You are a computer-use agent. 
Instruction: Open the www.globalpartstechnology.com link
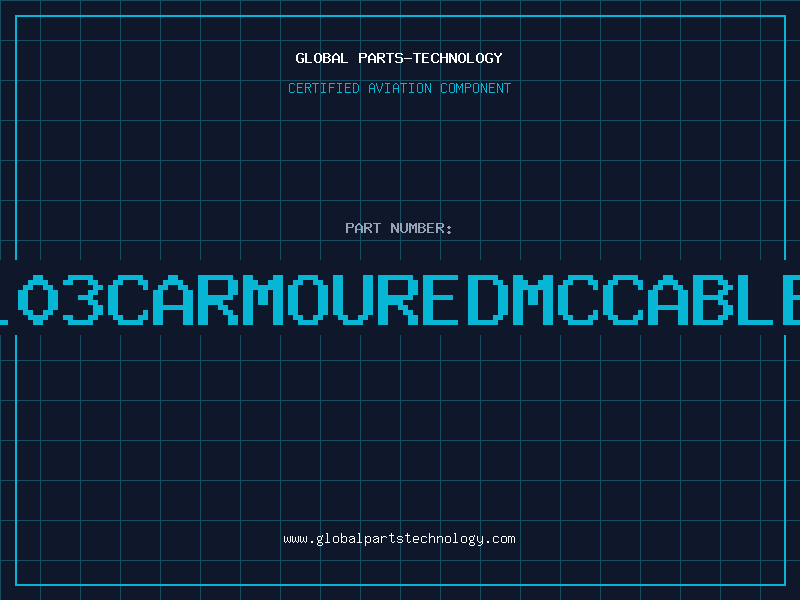[399, 539]
